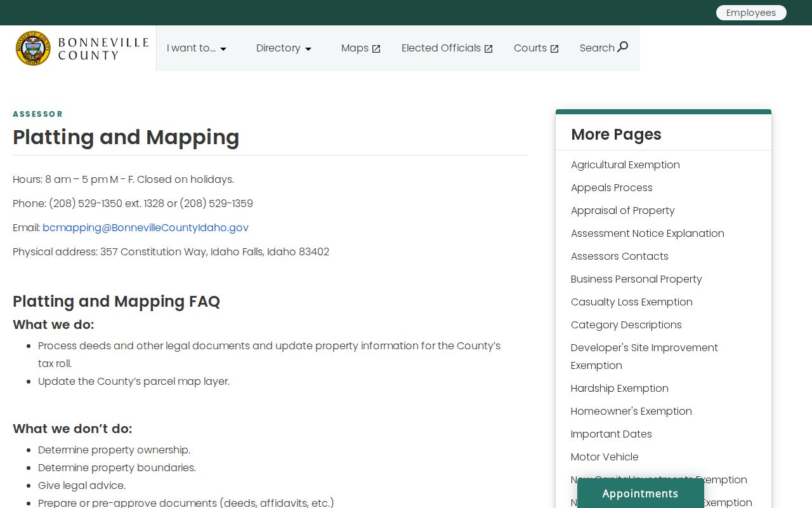This screenshot has height=508, width=812.
Task: Expand the 'I want to...' dropdown arrow
Action: click(x=223, y=49)
